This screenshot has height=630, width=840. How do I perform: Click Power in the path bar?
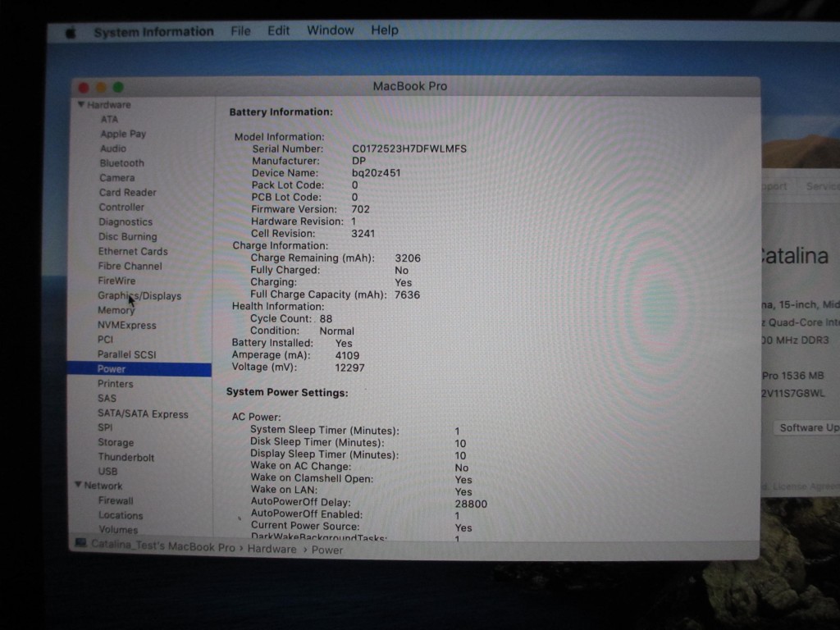pos(326,550)
